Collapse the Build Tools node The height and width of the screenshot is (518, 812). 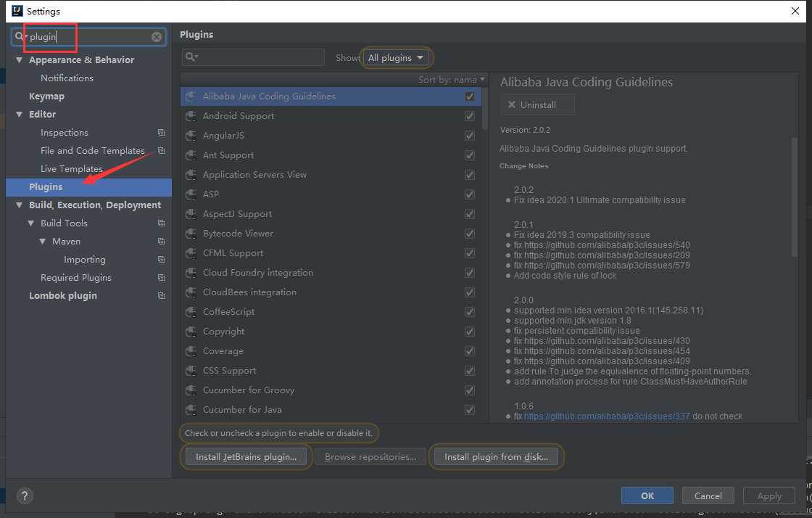(x=30, y=223)
